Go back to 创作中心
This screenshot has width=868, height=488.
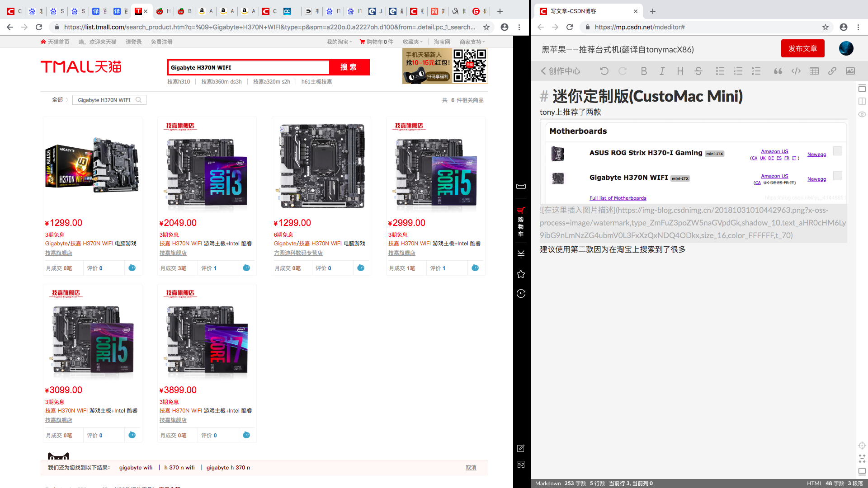click(x=561, y=71)
